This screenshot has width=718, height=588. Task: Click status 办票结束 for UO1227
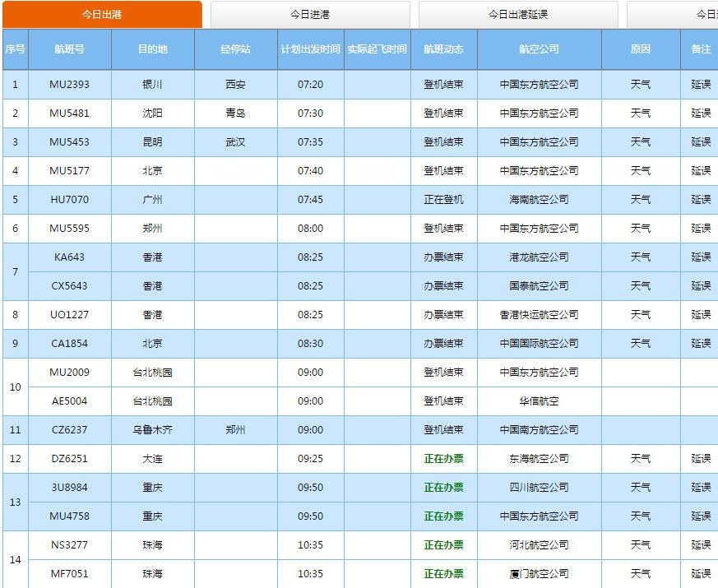[x=444, y=315]
